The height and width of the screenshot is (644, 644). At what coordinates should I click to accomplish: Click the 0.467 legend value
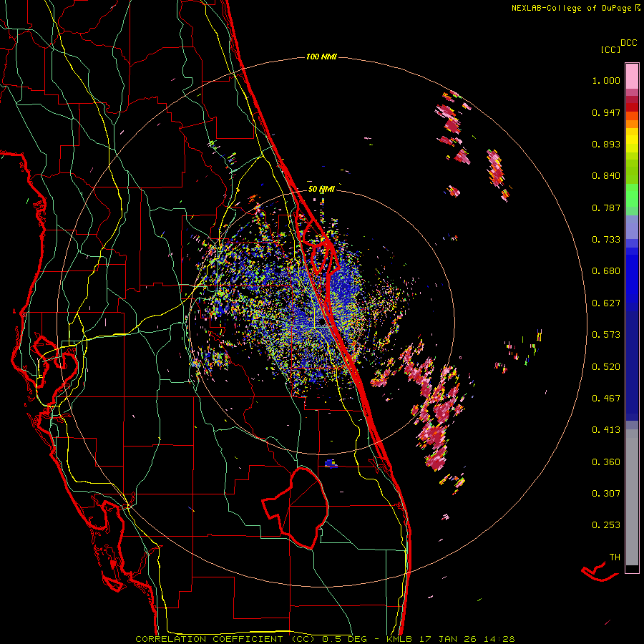pos(606,399)
